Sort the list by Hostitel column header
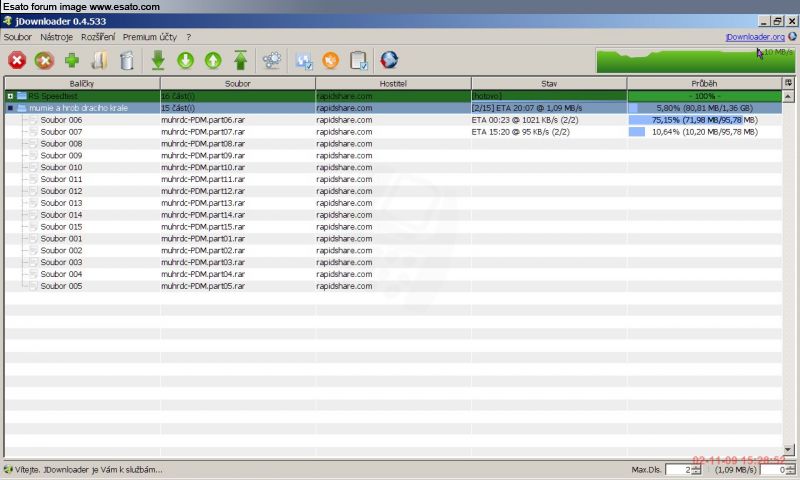The width and height of the screenshot is (800, 480). pos(392,83)
